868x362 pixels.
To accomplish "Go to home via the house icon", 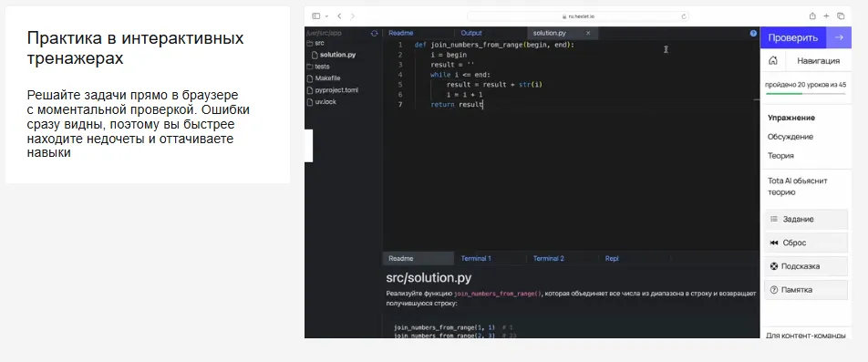I will [x=773, y=60].
